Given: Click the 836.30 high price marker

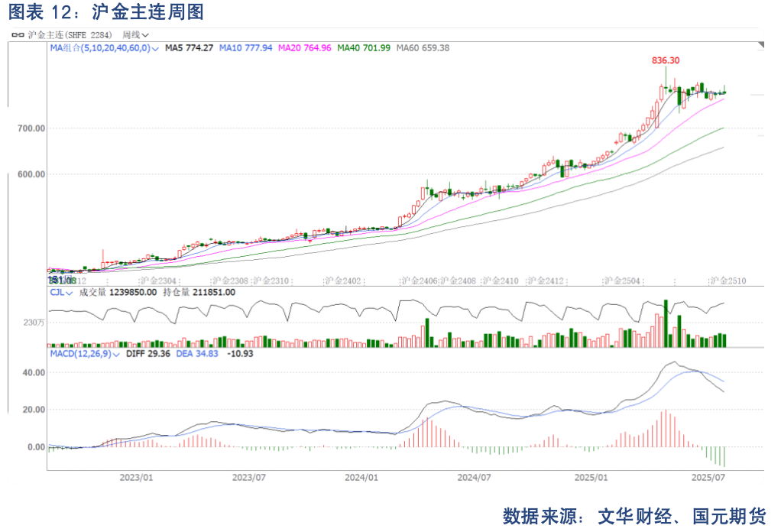Looking at the screenshot, I should click(x=665, y=60).
